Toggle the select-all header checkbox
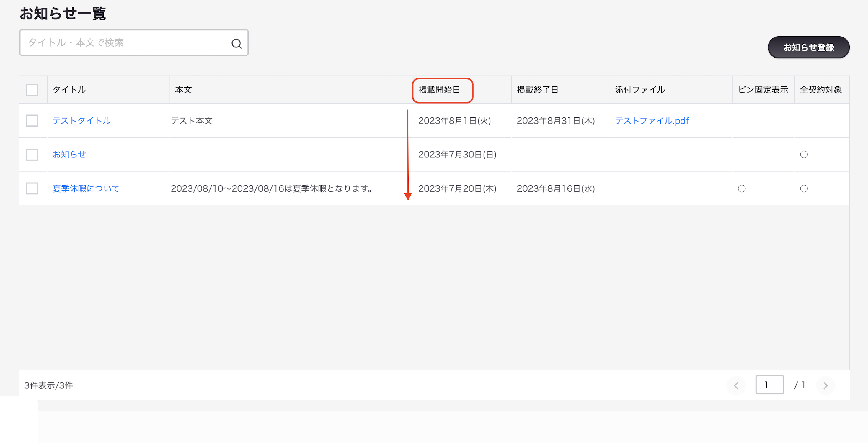The image size is (868, 443). tap(32, 90)
